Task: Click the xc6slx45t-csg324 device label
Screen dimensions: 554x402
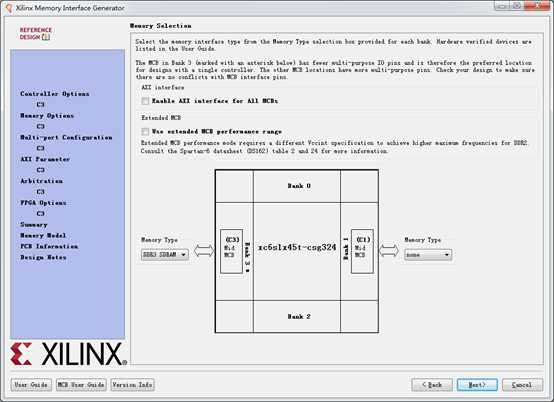Action: (x=297, y=247)
